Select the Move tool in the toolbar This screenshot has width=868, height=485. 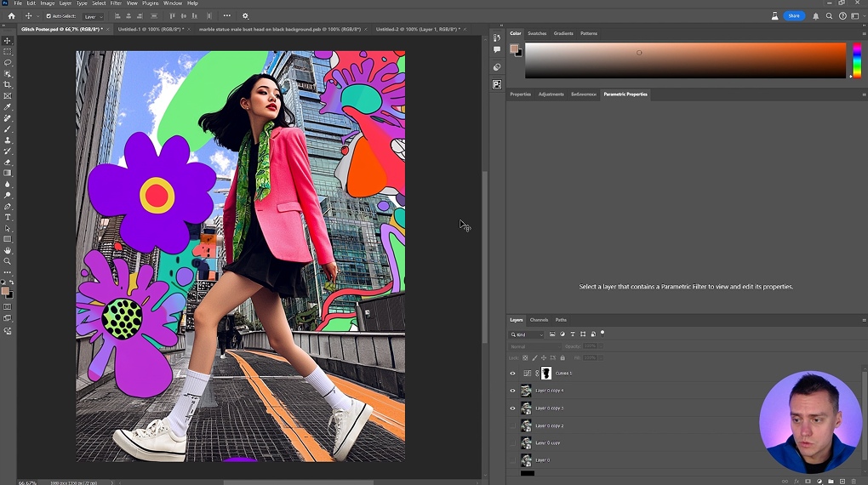[x=8, y=41]
